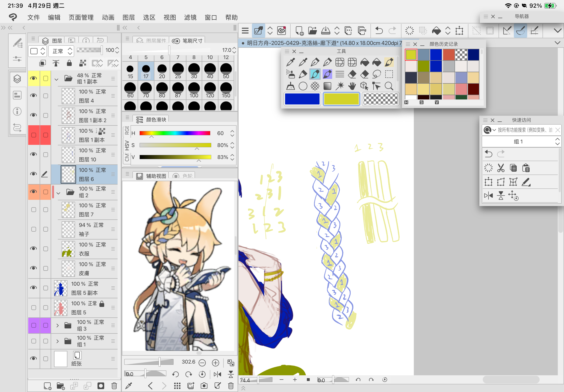Click the fill bucket icon in command bar
Image resolution: width=564 pixels, height=392 pixels.
[436, 31]
